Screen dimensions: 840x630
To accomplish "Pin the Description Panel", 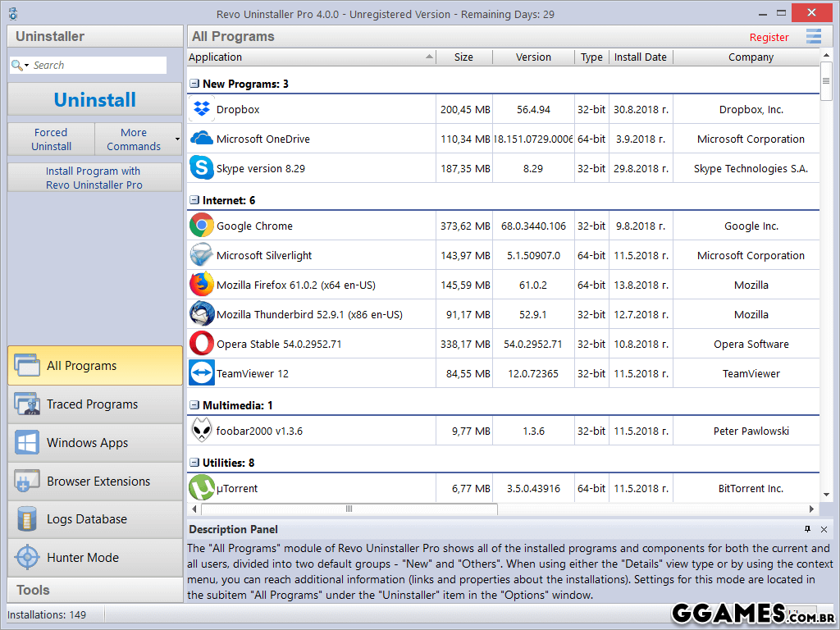I will coord(807,529).
